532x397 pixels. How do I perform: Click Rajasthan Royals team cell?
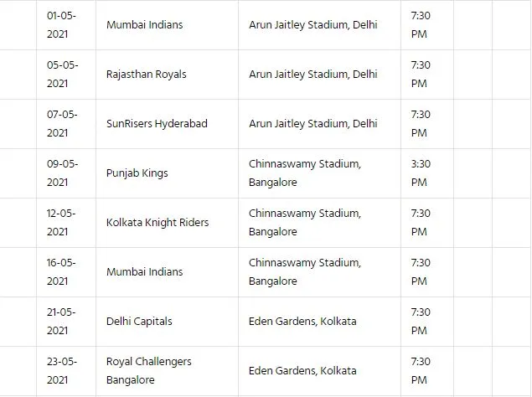(167, 75)
